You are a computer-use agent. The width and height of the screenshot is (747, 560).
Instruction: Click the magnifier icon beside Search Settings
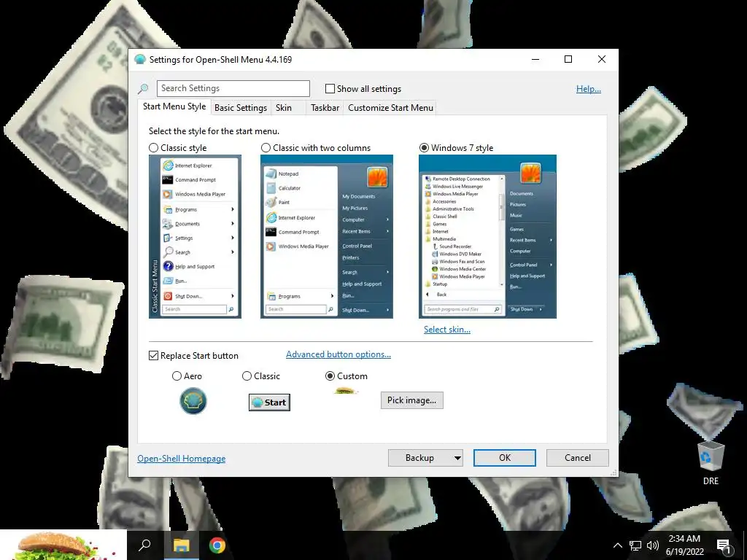pyautogui.click(x=143, y=88)
